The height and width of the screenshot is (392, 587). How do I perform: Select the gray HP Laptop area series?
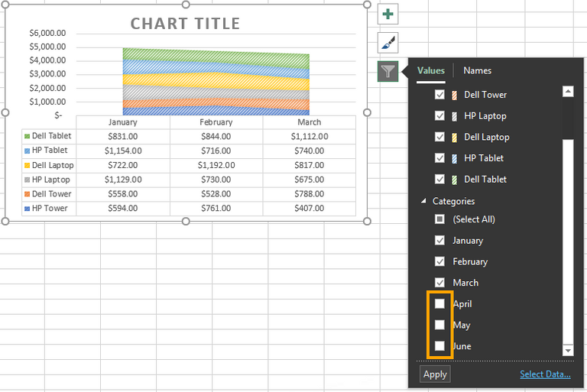click(216, 93)
